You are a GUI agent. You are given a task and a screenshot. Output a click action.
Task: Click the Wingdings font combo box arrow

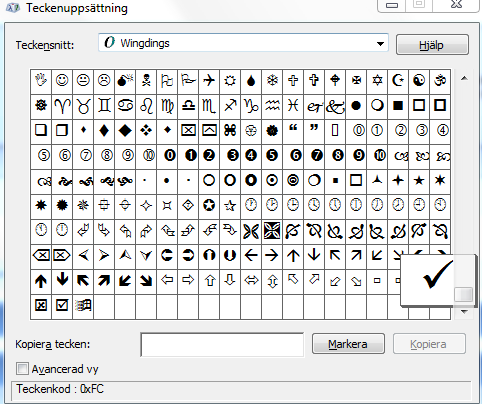pos(380,43)
